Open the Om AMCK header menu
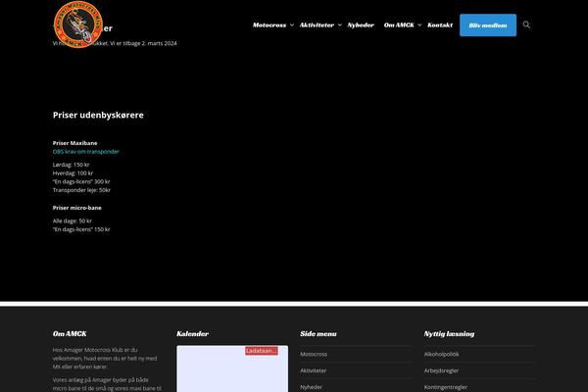 [x=399, y=25]
